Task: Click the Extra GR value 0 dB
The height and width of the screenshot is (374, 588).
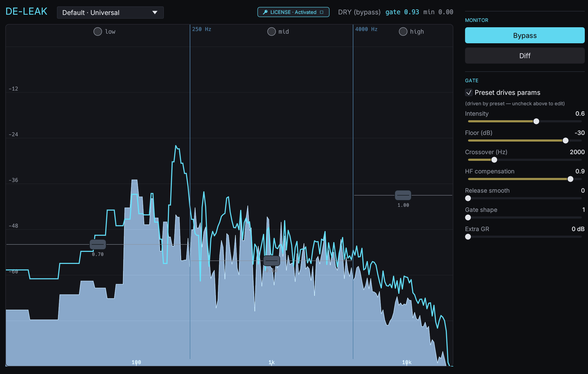Action: [578, 229]
